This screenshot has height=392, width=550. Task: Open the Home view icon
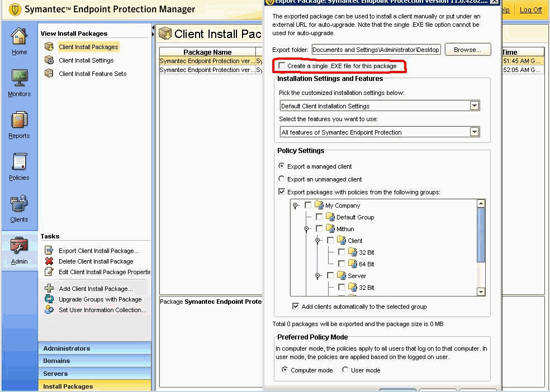pos(19,36)
